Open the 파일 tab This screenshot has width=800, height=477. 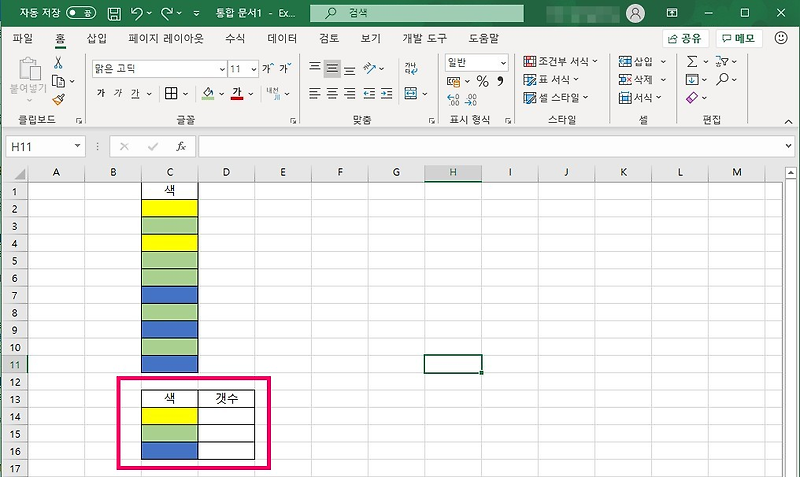click(22, 38)
